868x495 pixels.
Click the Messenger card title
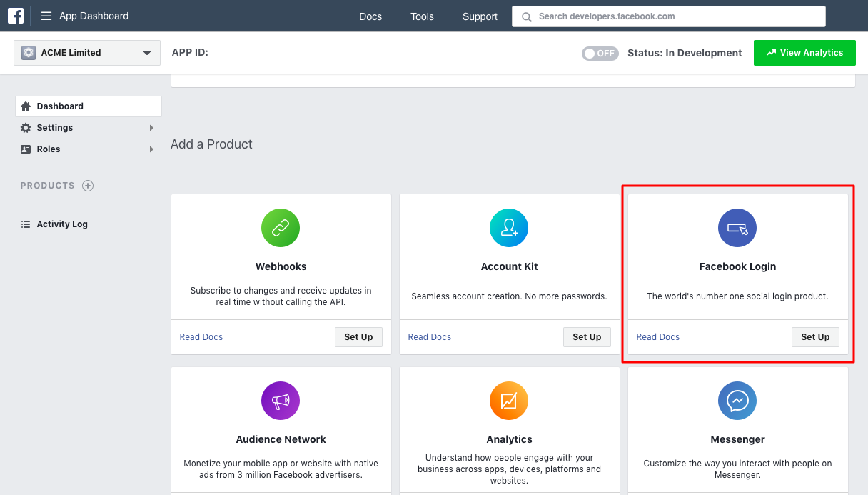[x=737, y=439]
